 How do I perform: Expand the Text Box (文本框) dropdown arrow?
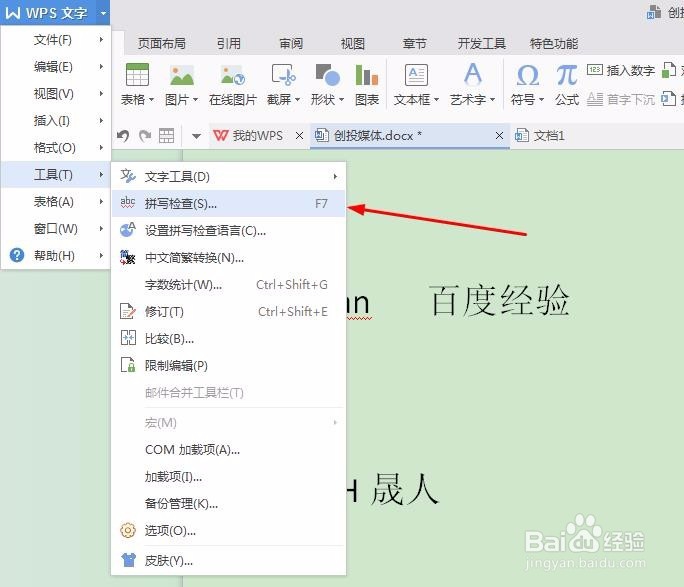click(437, 99)
